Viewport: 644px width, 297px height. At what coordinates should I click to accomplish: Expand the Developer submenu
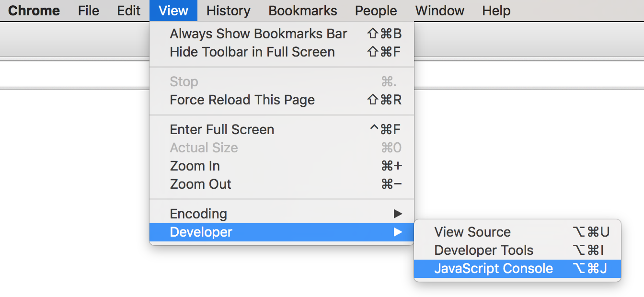282,232
